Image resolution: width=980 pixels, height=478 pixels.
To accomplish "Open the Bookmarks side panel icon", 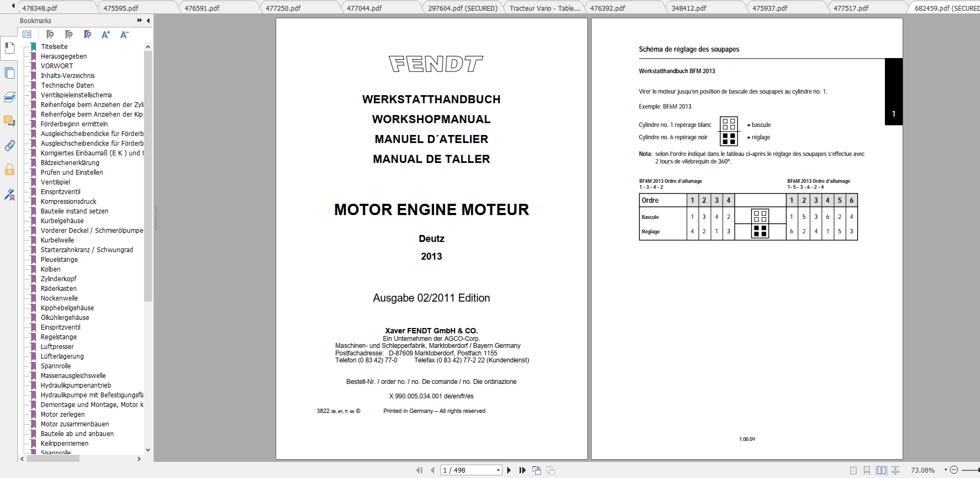I will coord(9,48).
